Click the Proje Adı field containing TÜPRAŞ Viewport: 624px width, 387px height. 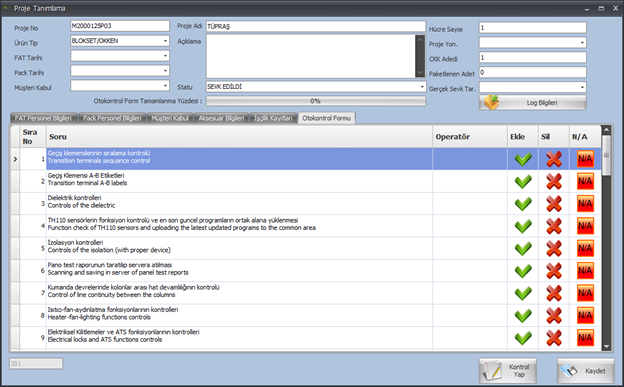pyautogui.click(x=316, y=26)
